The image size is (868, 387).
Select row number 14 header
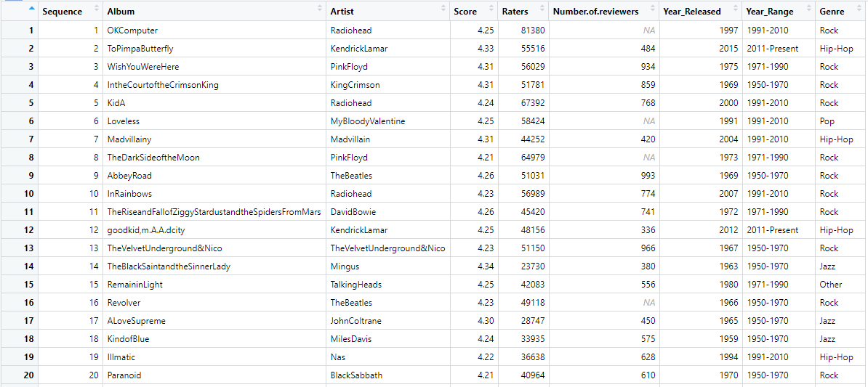tap(20, 266)
